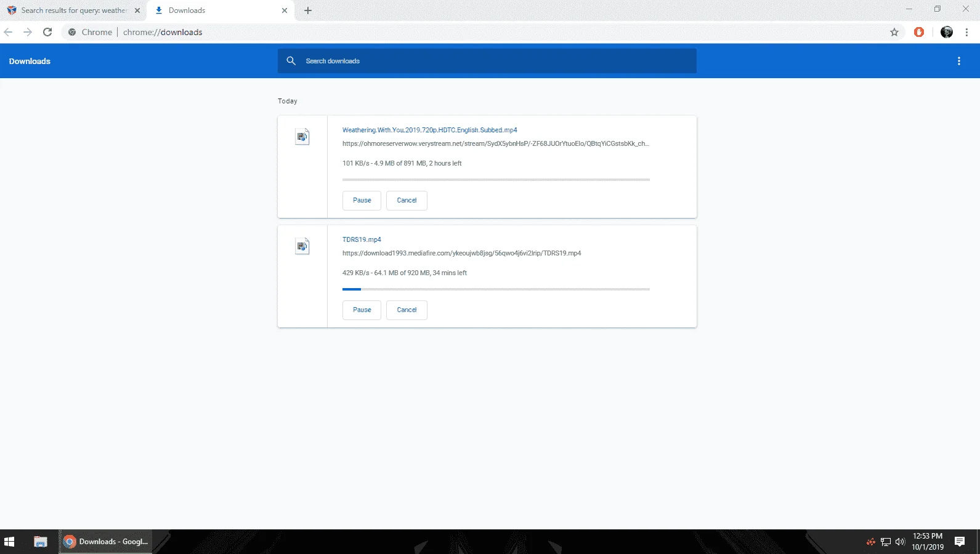The width and height of the screenshot is (980, 554).
Task: Select the Downloads - Google Chrome taskbar button
Action: pyautogui.click(x=105, y=542)
